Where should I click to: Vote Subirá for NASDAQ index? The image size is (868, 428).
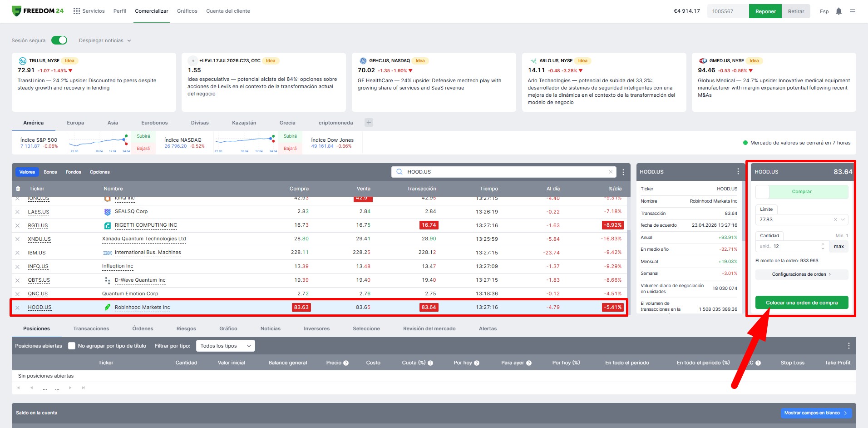(291, 136)
